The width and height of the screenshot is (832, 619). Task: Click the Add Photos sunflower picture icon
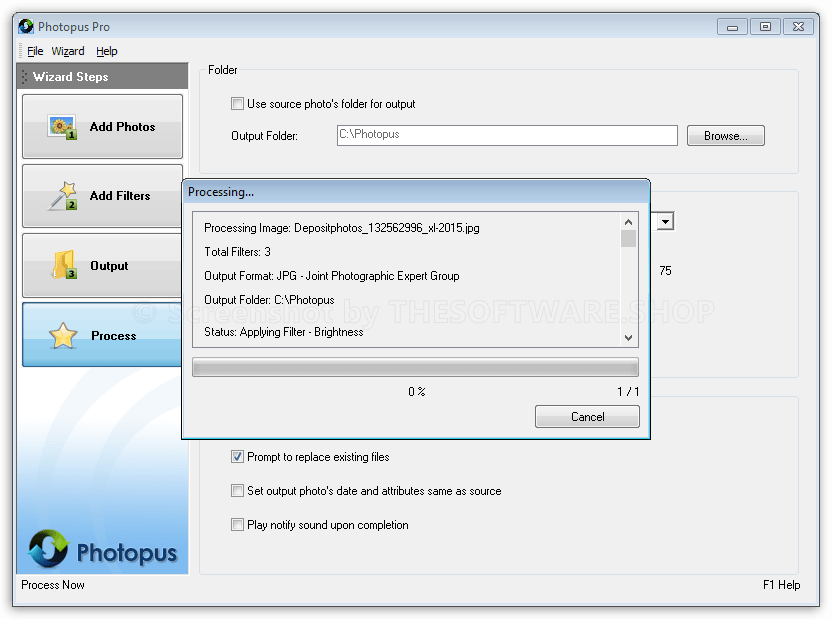[62, 127]
